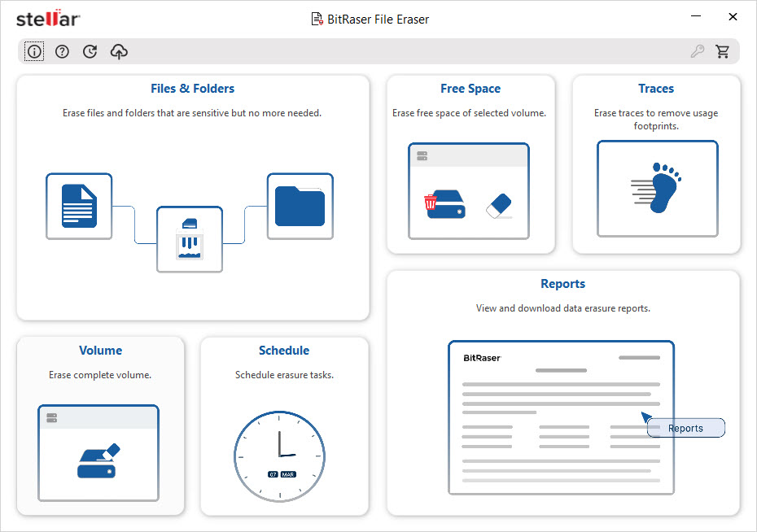Image resolution: width=757 pixels, height=532 pixels.
Task: Open the Volume heading
Action: click(x=100, y=351)
